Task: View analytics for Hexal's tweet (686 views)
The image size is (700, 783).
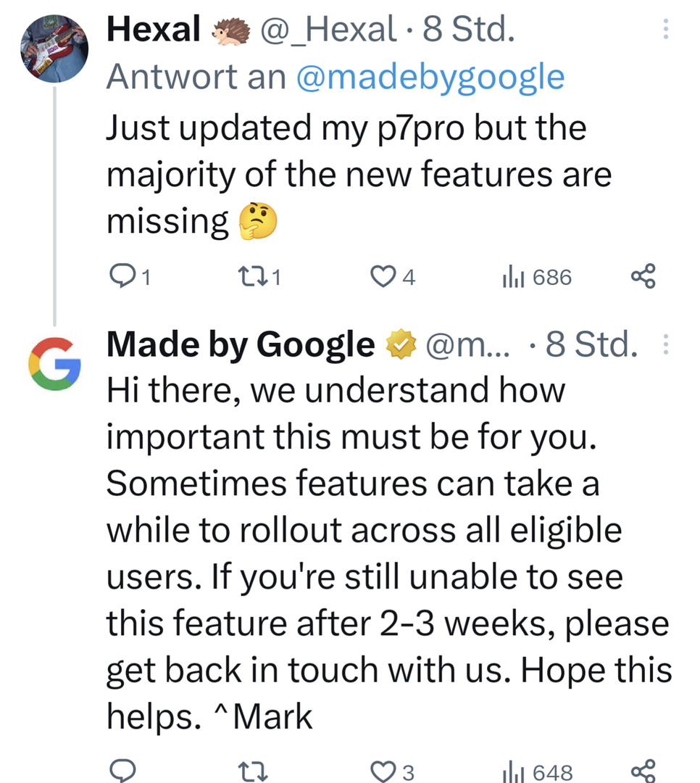Action: tap(512, 276)
